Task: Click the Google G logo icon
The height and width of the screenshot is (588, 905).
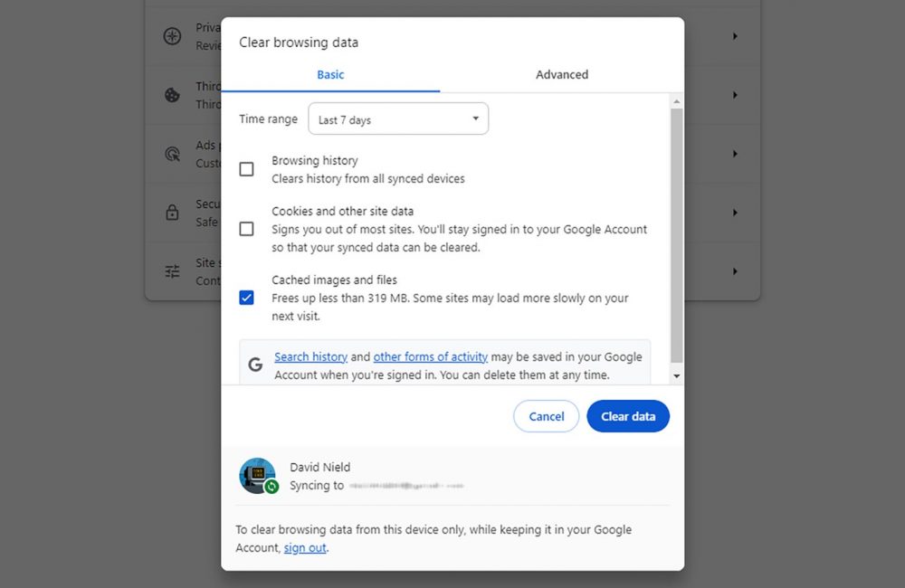Action: point(256,365)
